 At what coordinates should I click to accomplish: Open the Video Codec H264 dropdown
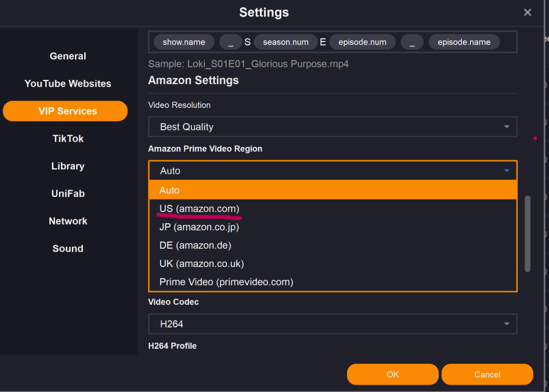332,324
